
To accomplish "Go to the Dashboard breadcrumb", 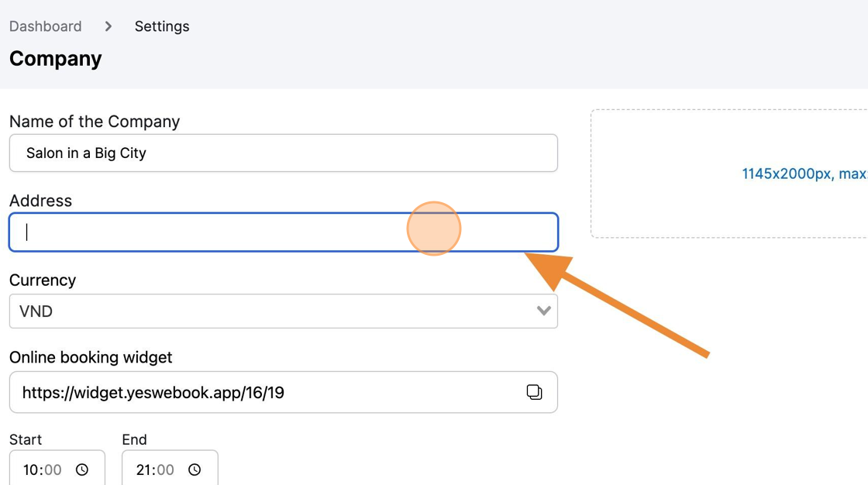I will tap(46, 26).
